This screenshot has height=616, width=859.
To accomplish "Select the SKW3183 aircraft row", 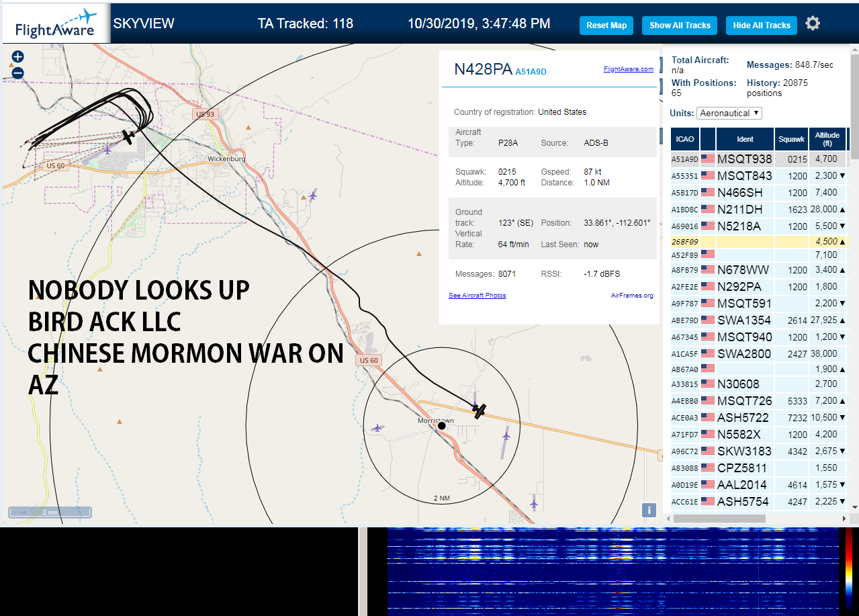I will [758, 451].
